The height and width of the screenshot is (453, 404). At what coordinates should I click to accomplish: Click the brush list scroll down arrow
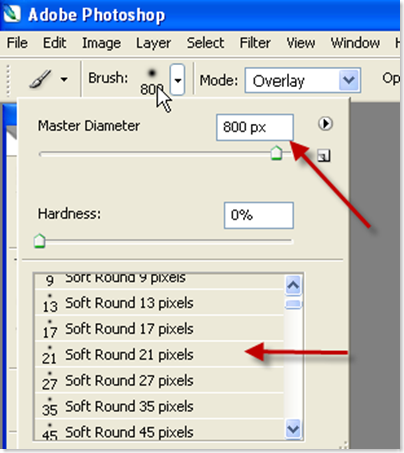(x=293, y=429)
